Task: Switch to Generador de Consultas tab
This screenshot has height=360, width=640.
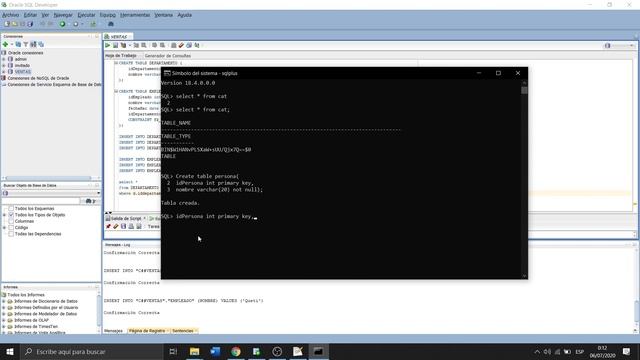Action: [167, 56]
